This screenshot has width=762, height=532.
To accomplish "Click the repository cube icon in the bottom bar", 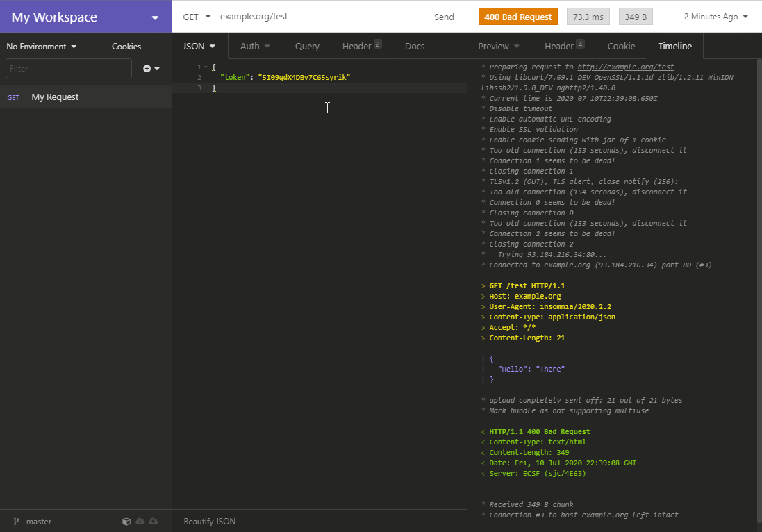I will coord(126,522).
